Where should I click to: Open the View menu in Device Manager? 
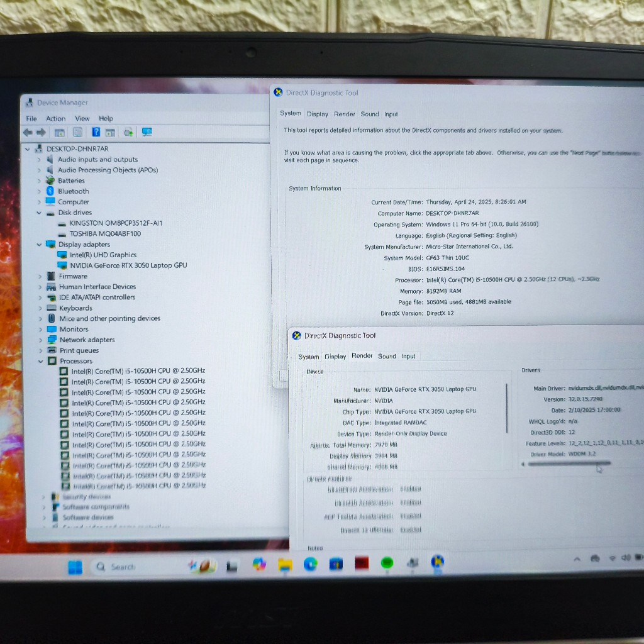[82, 118]
